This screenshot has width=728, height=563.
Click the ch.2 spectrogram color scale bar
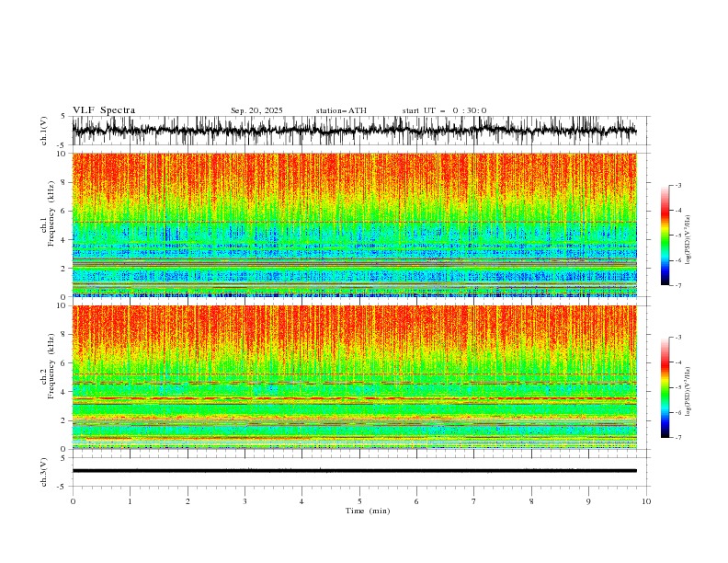click(x=665, y=387)
